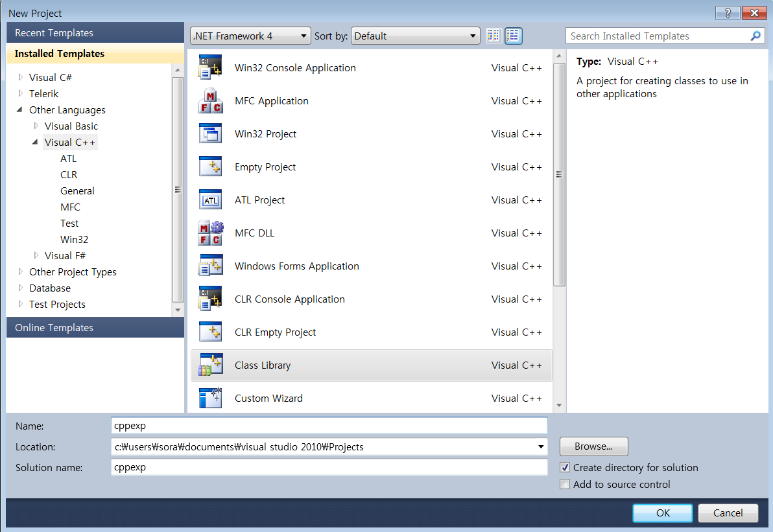
Task: Click the tree panel scroll down arrow
Action: [178, 310]
